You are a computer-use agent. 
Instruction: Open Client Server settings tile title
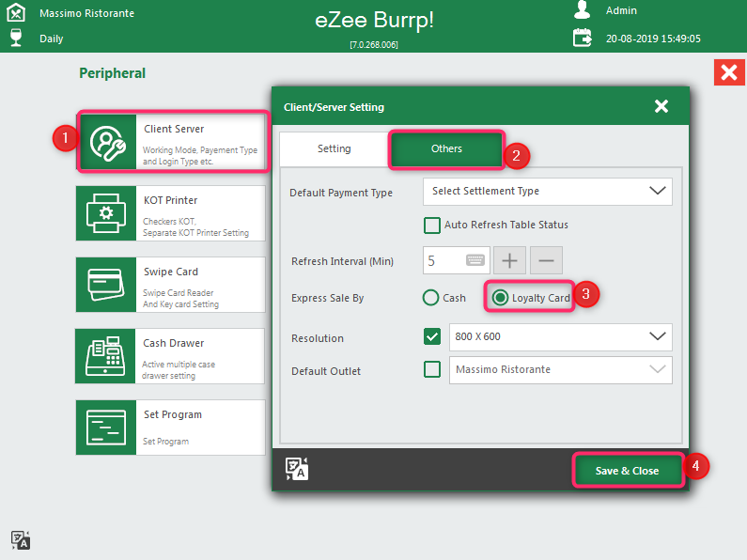click(x=174, y=129)
